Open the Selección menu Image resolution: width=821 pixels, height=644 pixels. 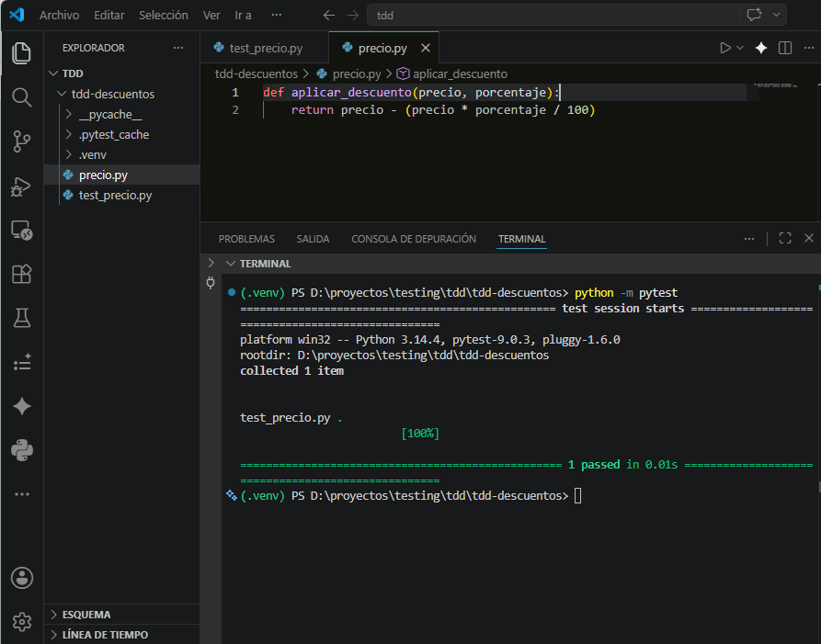pos(164,16)
